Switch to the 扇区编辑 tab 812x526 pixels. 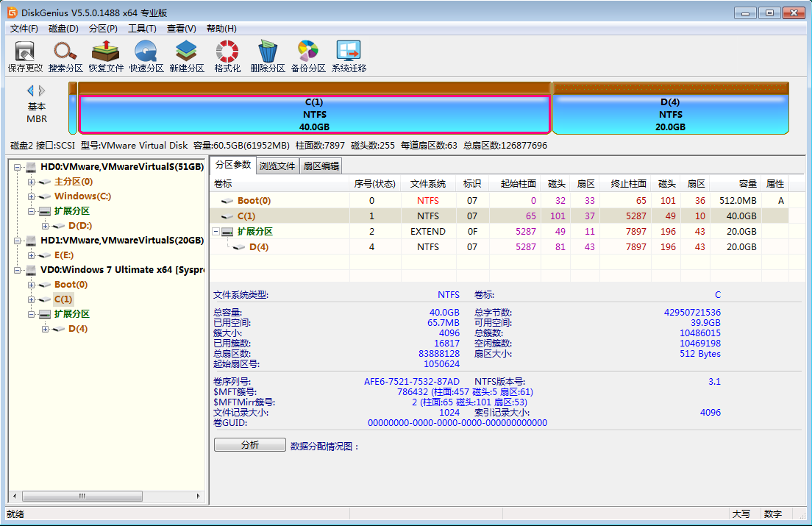tap(321, 166)
